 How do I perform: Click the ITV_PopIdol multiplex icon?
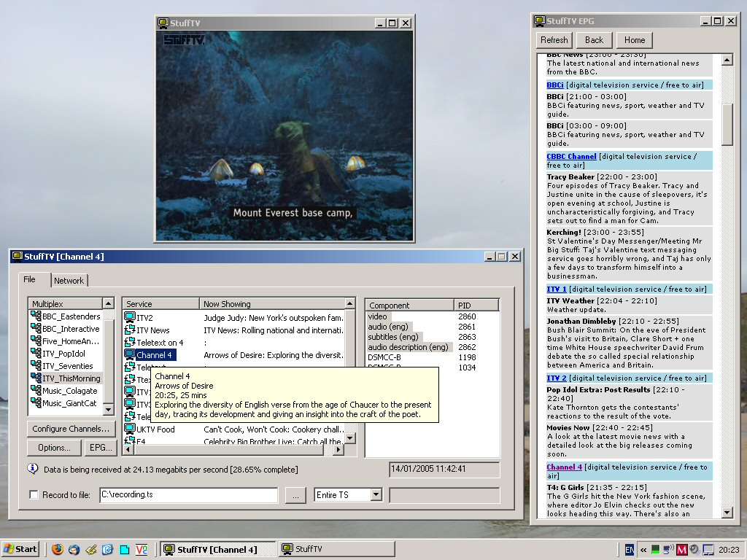tap(36, 353)
